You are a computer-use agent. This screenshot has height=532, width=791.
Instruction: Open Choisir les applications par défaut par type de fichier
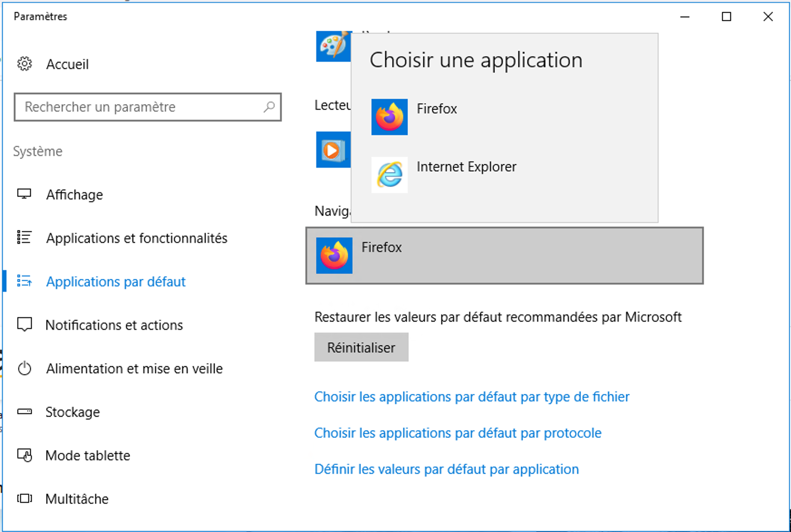pyautogui.click(x=472, y=397)
